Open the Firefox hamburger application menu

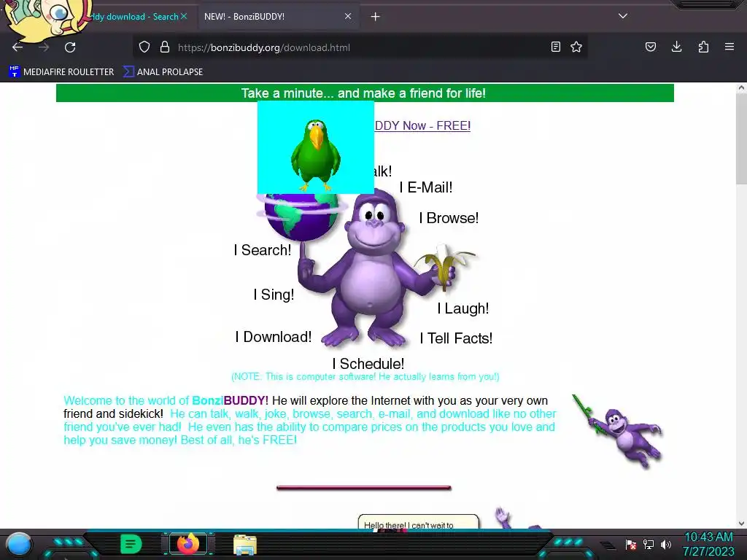[729, 47]
